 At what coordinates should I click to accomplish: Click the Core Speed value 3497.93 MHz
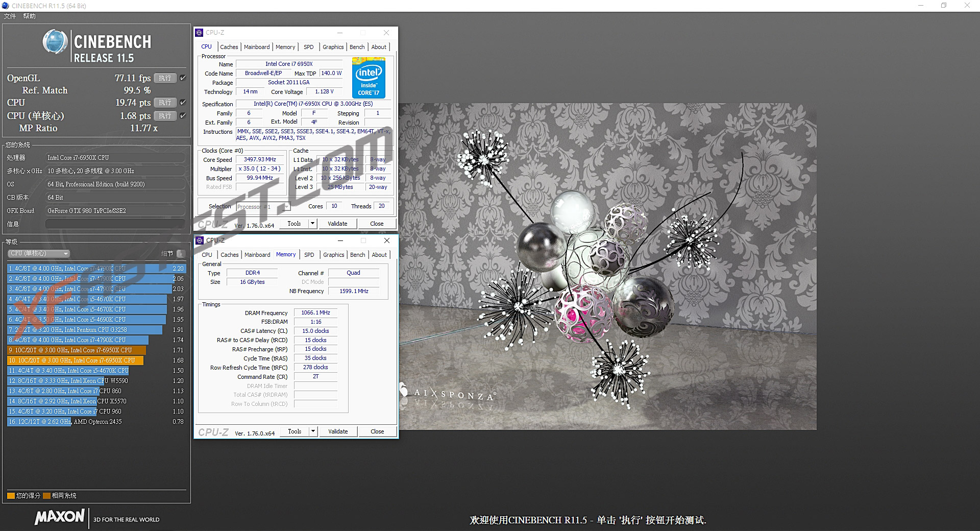(x=260, y=160)
